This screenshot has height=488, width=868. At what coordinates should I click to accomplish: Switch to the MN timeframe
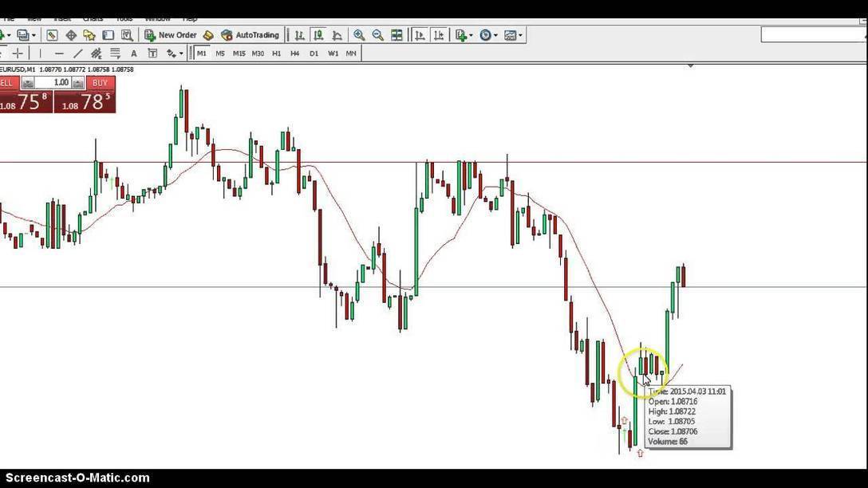coord(351,53)
